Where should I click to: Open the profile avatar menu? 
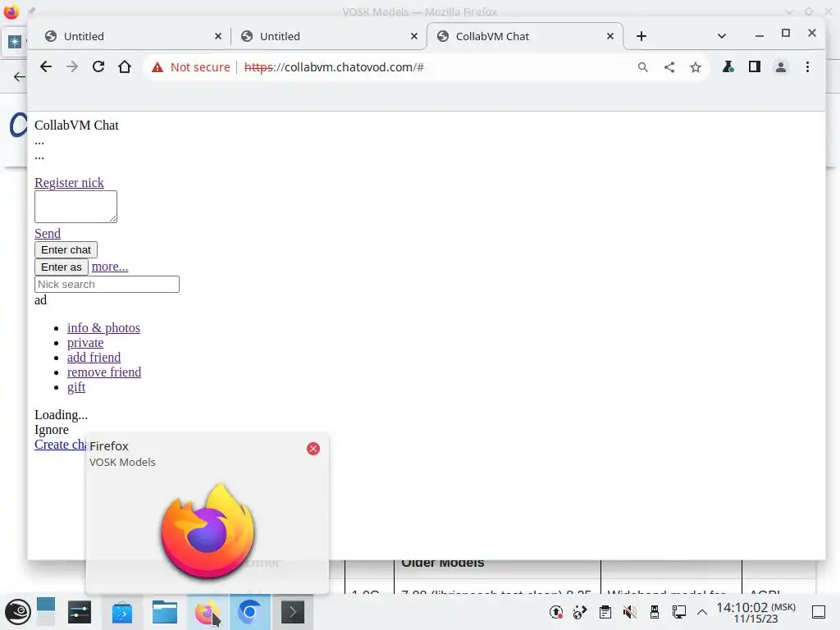click(x=781, y=67)
